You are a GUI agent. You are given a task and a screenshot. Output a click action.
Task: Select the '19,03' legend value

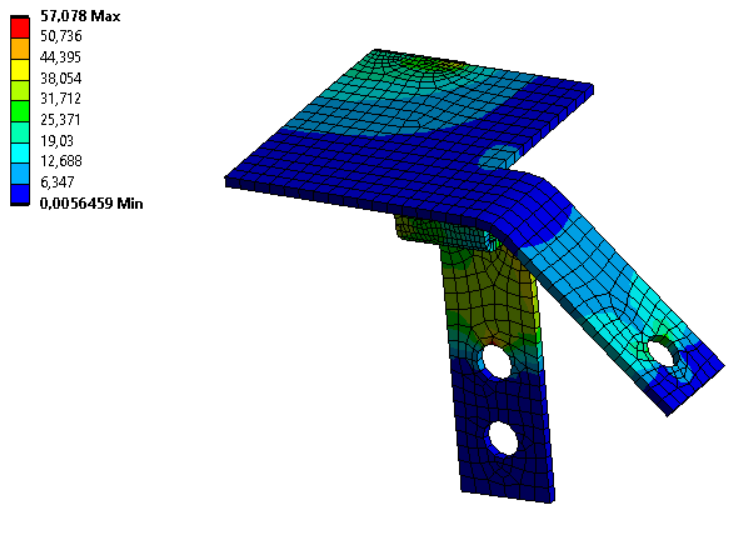pos(57,141)
